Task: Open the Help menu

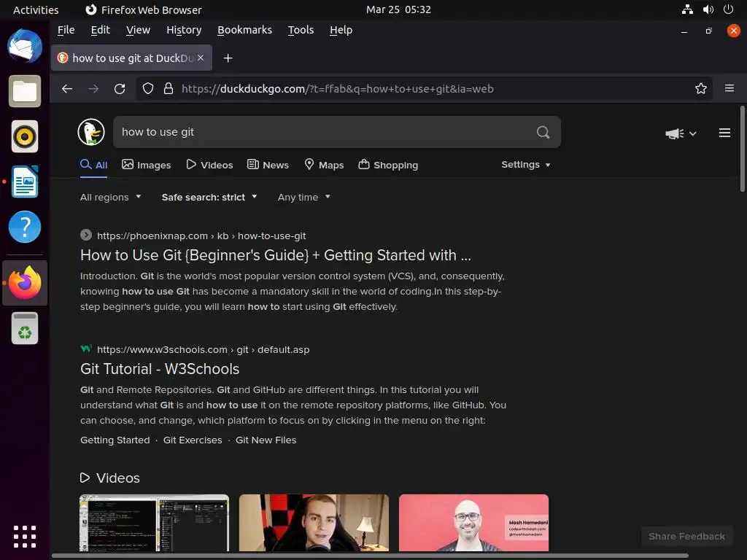Action: [341, 30]
